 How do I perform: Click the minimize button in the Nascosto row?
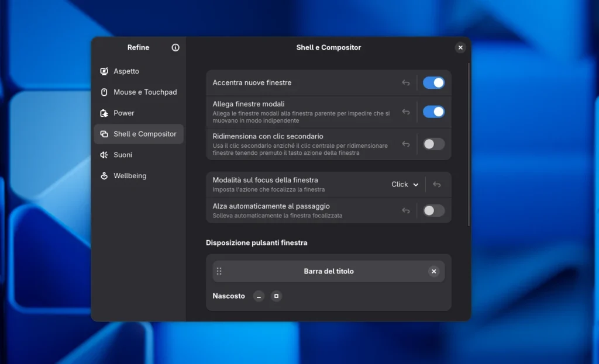coord(258,296)
